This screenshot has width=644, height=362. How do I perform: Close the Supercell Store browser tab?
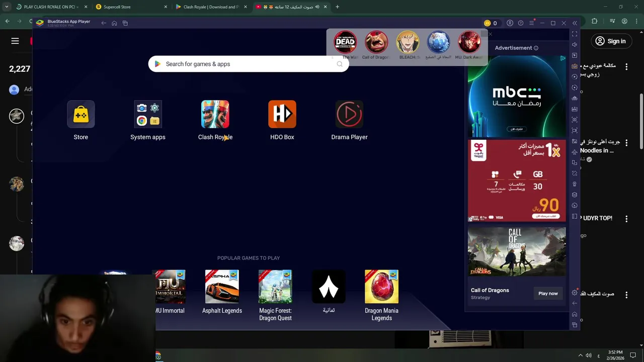click(x=166, y=7)
